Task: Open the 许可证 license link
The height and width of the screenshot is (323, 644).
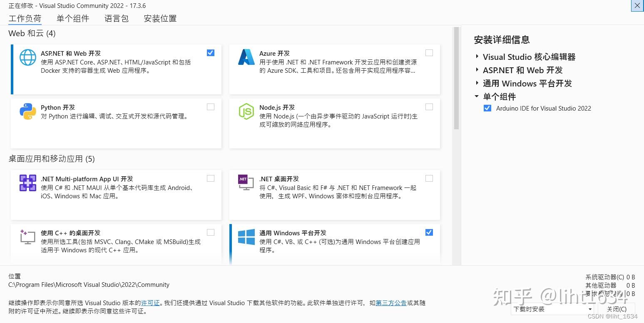Action: 150,303
